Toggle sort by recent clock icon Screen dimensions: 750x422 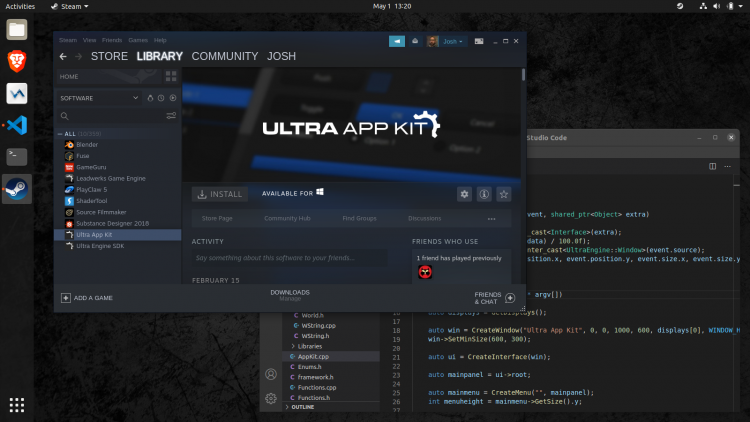(x=162, y=98)
